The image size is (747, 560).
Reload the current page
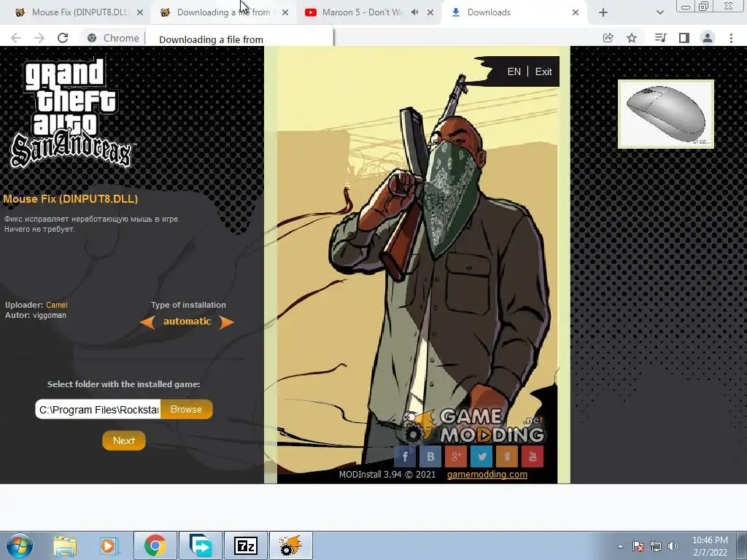[x=63, y=38]
